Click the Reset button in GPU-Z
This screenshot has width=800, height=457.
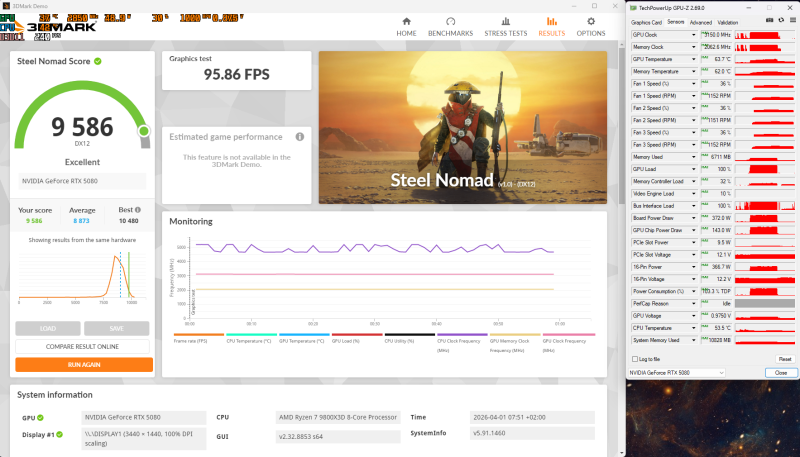(785, 359)
